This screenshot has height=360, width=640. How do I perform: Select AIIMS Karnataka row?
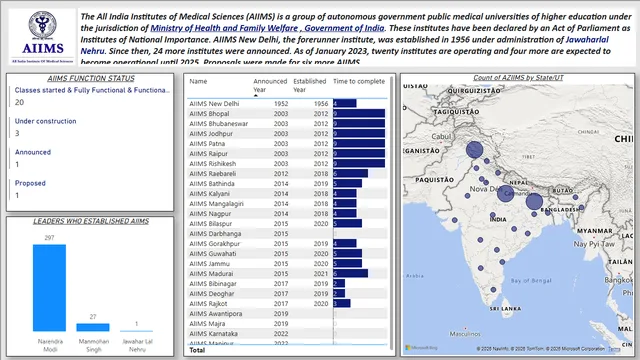(x=287, y=334)
